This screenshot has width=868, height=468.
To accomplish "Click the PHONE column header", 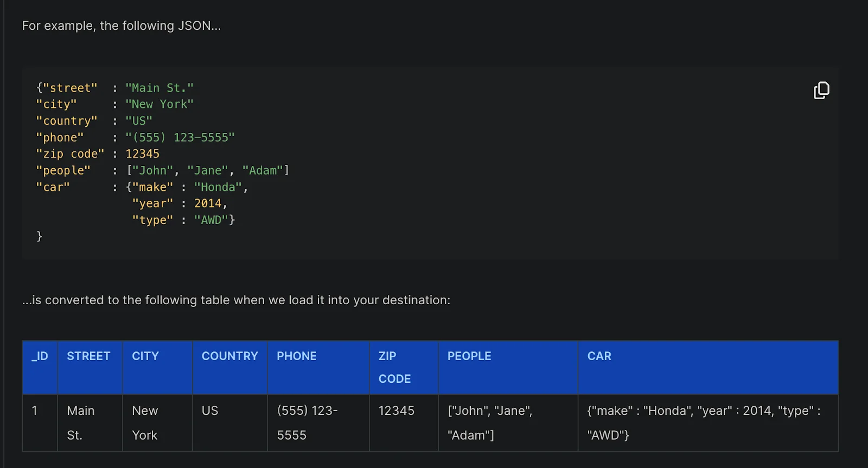I will [x=297, y=356].
